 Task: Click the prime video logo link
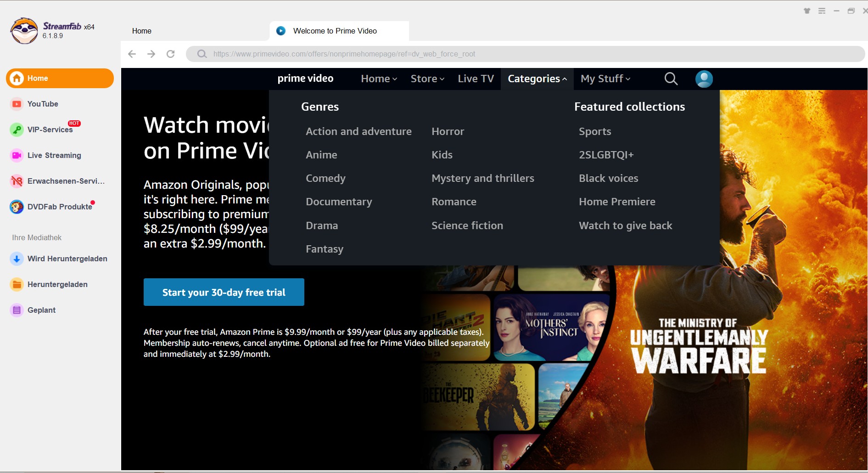pyautogui.click(x=305, y=79)
